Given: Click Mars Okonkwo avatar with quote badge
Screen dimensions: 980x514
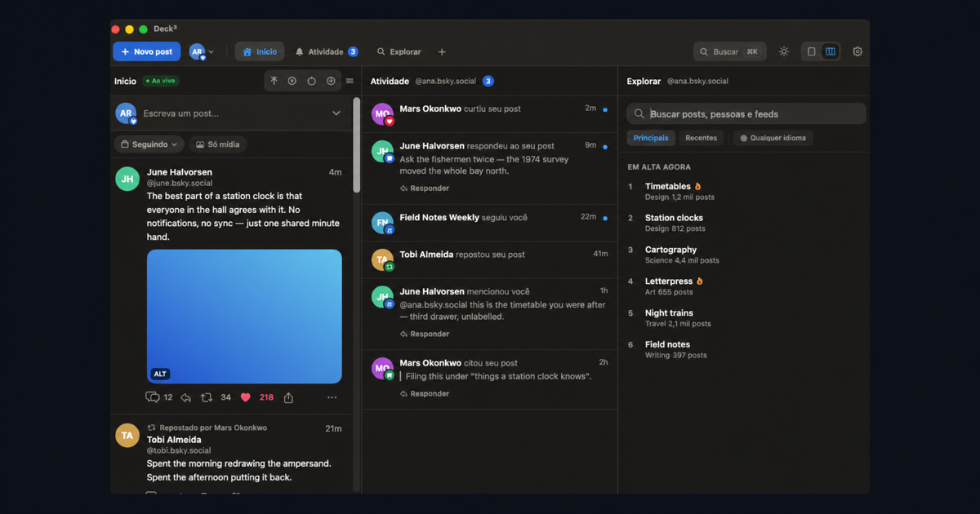Looking at the screenshot, I should tap(382, 369).
